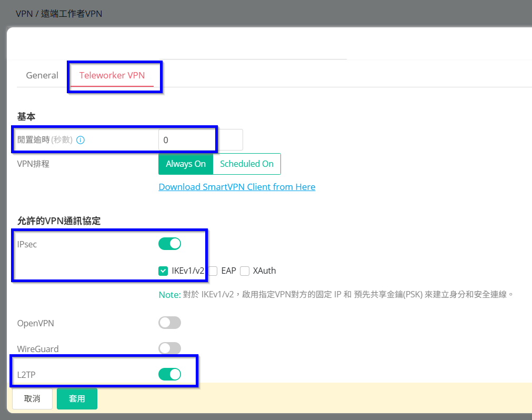Enable the EAP checkbox

[213, 271]
